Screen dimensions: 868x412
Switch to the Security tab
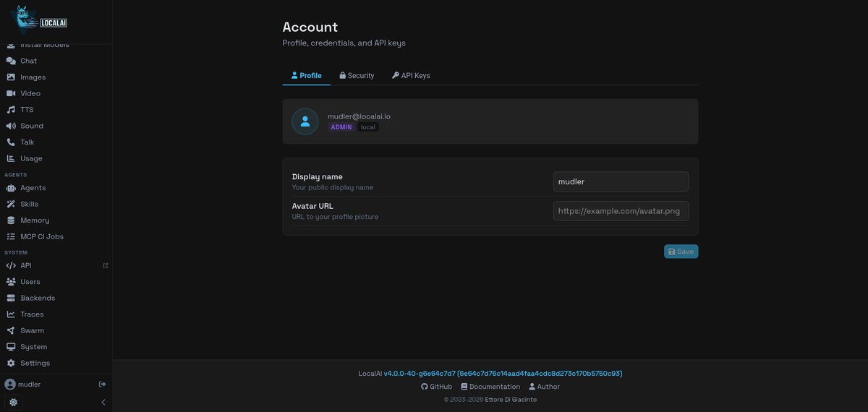[x=357, y=75]
